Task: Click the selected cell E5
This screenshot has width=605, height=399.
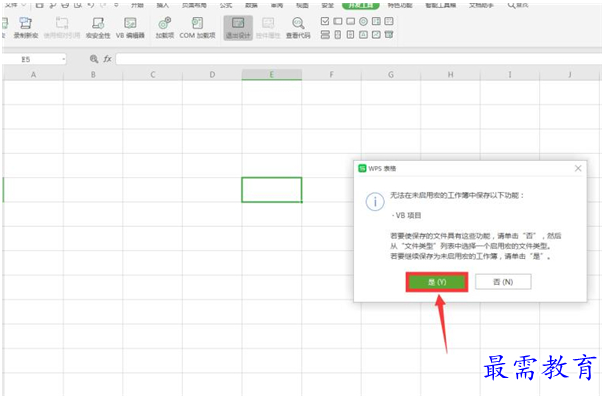Action: point(272,190)
